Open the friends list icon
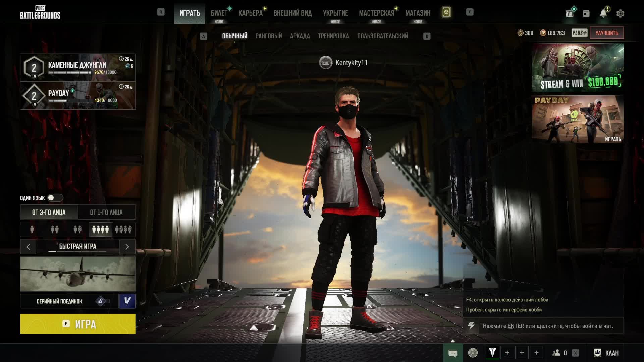This screenshot has width=644, height=362. [x=556, y=353]
